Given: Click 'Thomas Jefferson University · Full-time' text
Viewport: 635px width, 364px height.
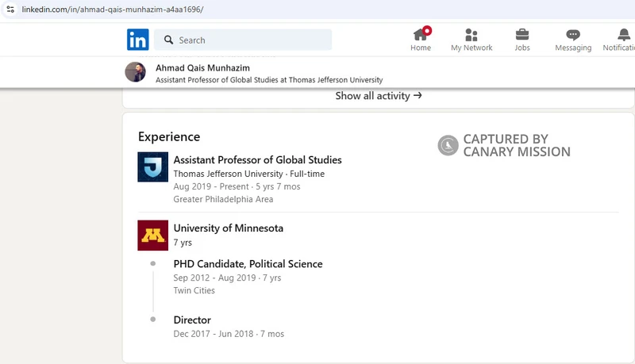Looking at the screenshot, I should coord(249,174).
